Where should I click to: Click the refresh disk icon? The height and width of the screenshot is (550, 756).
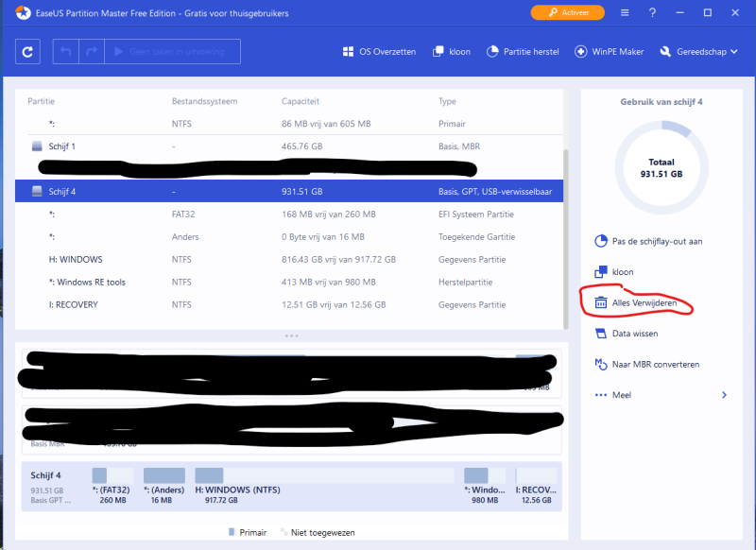tap(27, 52)
